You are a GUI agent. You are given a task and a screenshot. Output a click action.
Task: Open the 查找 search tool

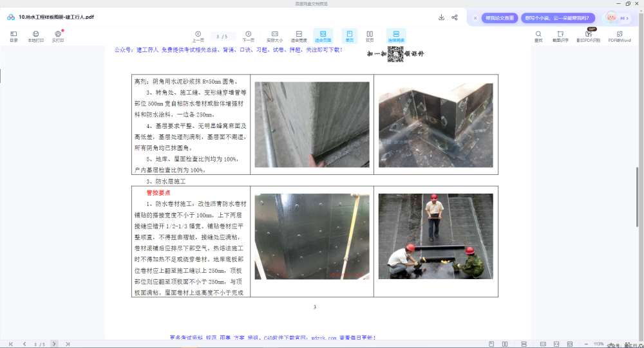[x=538, y=37]
